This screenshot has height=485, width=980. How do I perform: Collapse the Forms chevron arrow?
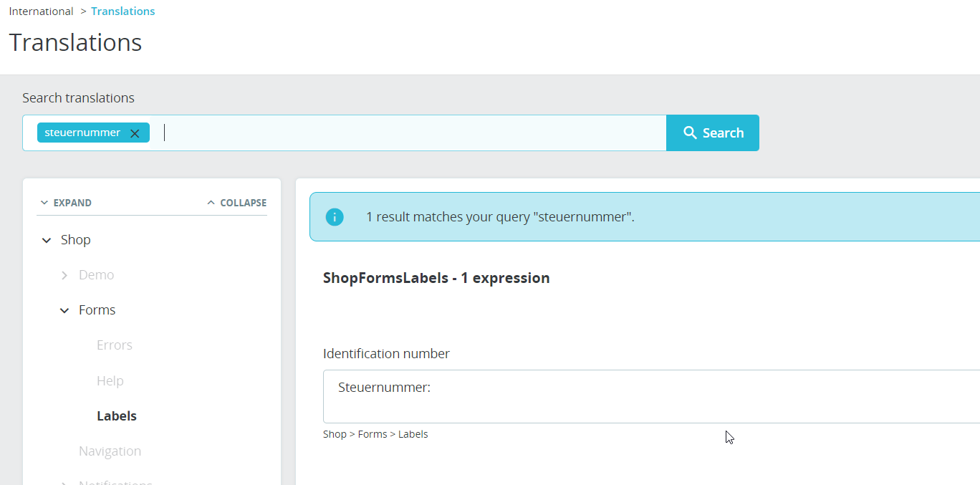point(64,310)
